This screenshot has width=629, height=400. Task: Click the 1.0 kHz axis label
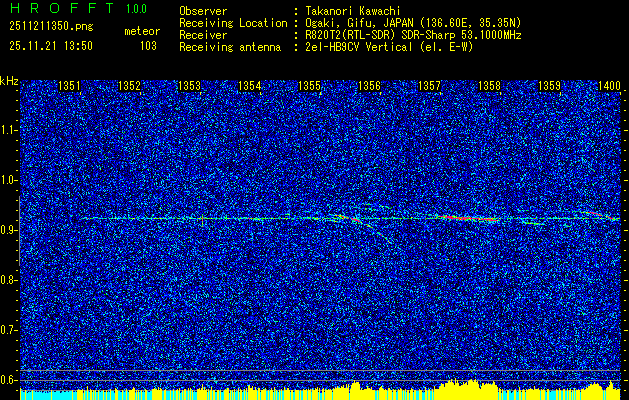(x=8, y=180)
